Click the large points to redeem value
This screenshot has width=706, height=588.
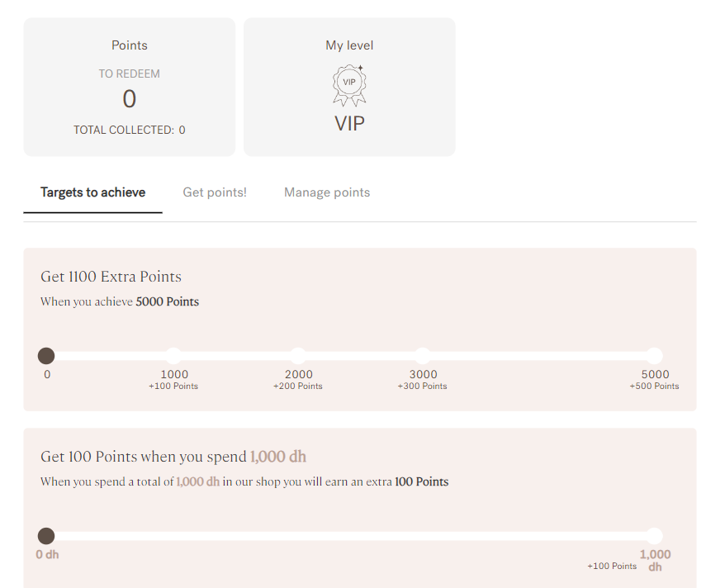coord(129,99)
